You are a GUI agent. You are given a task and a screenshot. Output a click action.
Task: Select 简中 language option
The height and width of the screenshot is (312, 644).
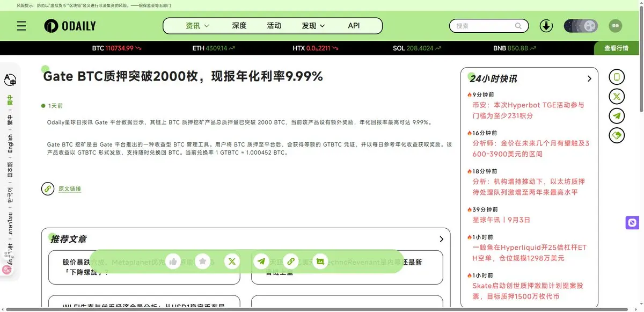[10, 100]
